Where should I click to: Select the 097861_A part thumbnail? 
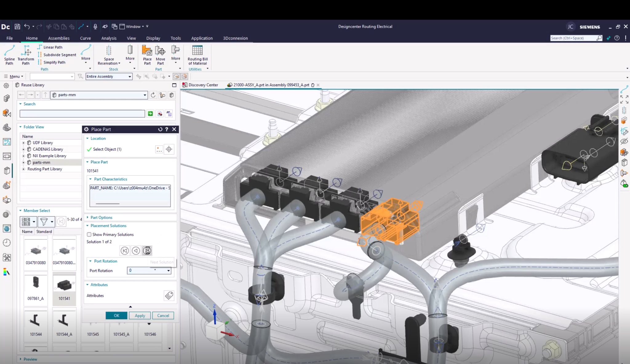pyautogui.click(x=36, y=288)
